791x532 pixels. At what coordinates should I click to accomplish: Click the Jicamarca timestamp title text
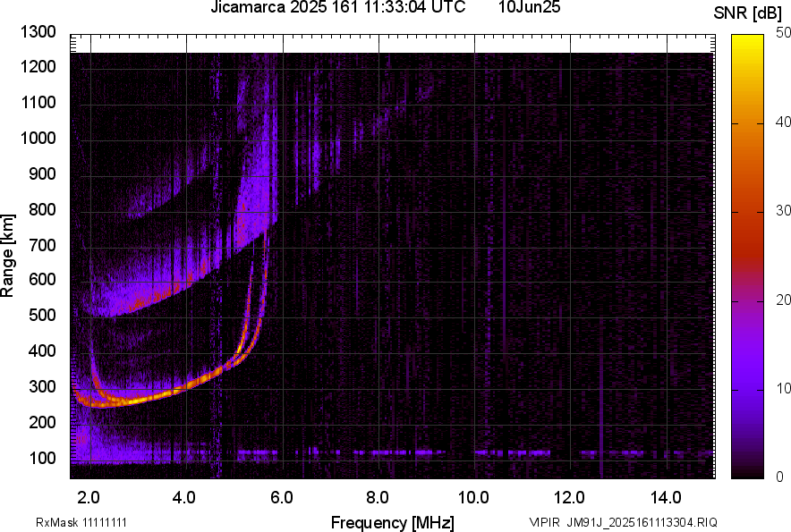(x=337, y=9)
